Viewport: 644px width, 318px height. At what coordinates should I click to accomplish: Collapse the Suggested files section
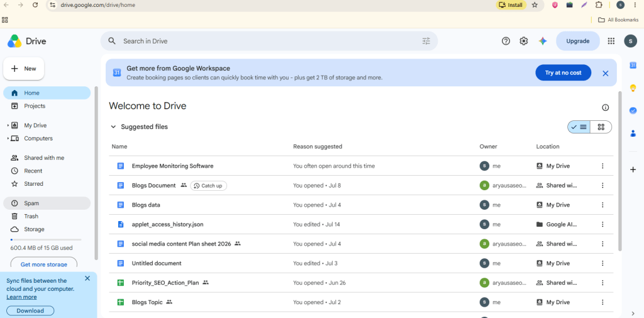coord(113,127)
